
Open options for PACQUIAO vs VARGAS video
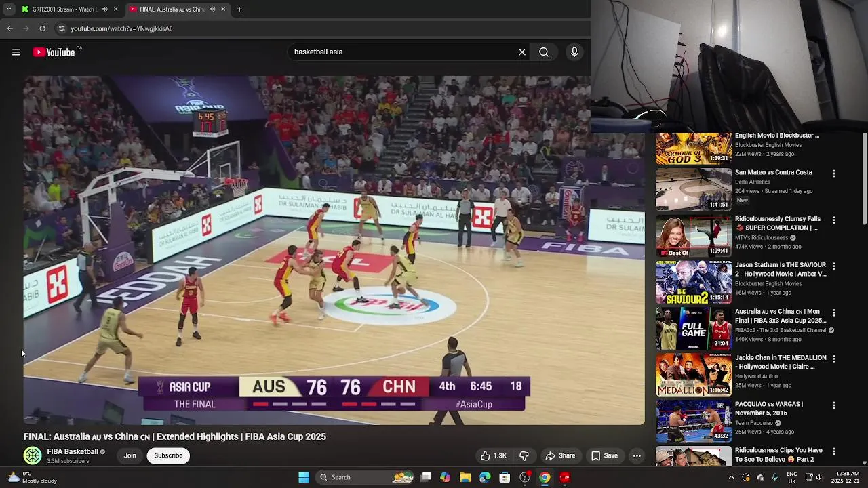[834, 405]
